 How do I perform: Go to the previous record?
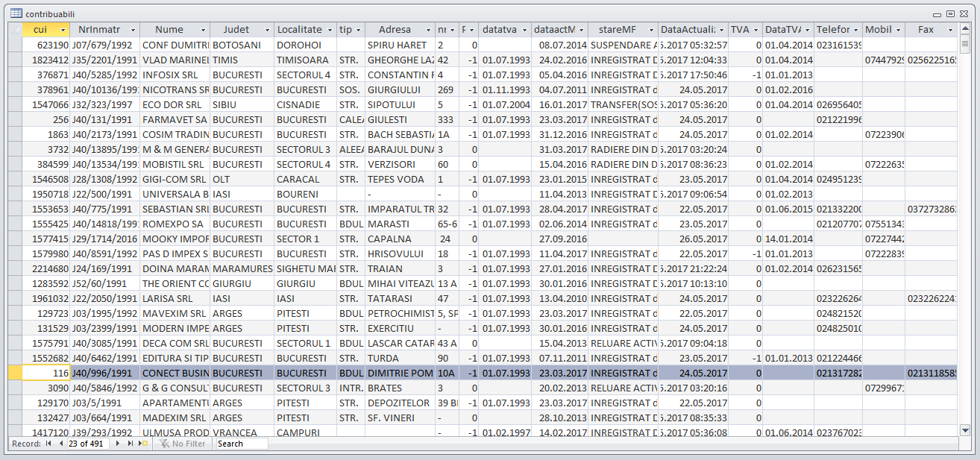tap(60, 444)
